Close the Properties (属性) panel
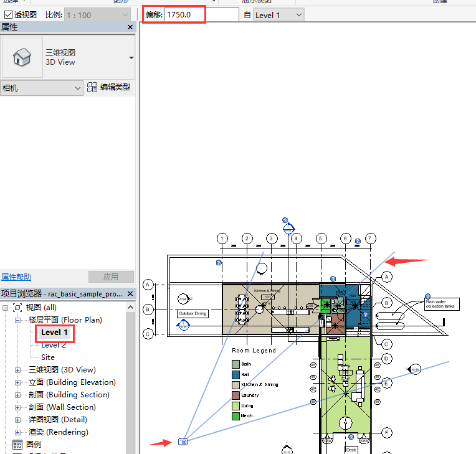Image resolution: width=476 pixels, height=454 pixels. (130, 27)
